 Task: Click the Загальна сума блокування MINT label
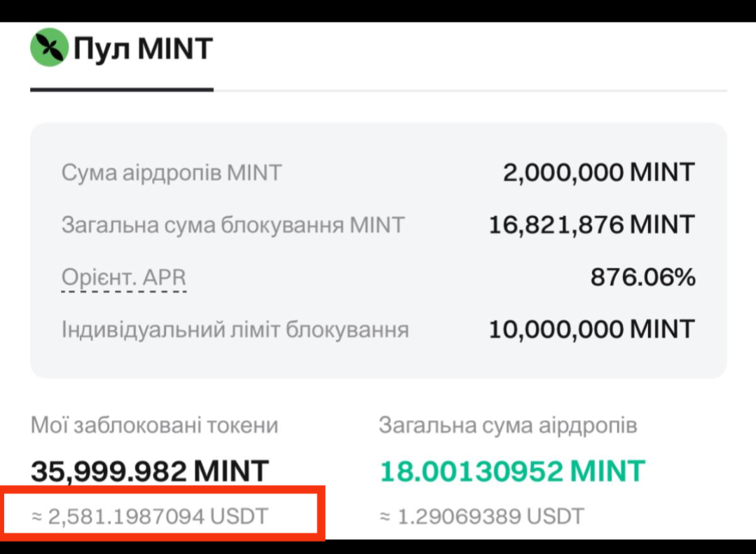pos(233,225)
